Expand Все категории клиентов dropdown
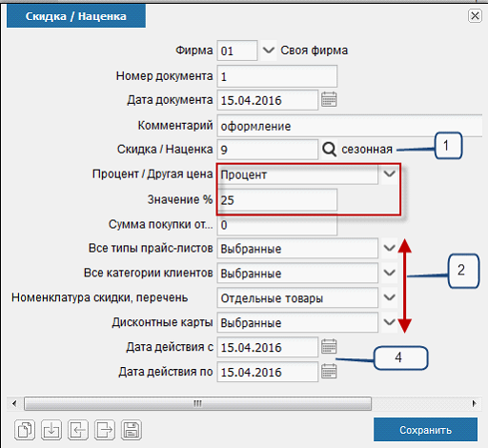Viewport: 488px width, 448px height. pyautogui.click(x=390, y=273)
